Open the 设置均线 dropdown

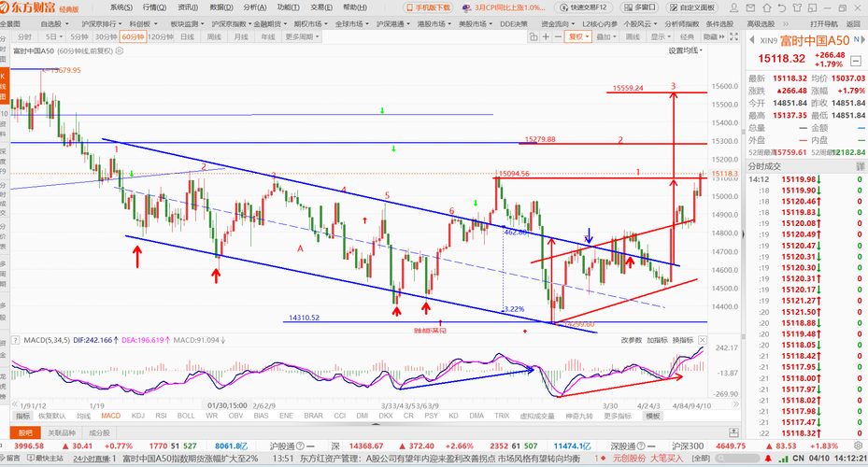pyautogui.click(x=685, y=50)
